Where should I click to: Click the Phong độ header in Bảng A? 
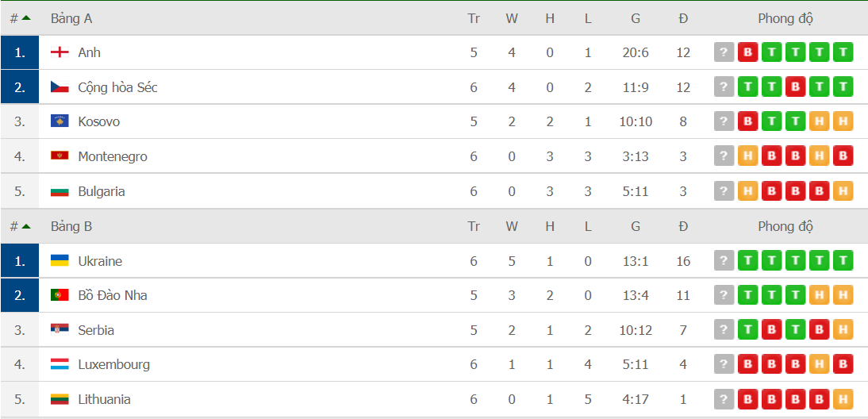(785, 19)
